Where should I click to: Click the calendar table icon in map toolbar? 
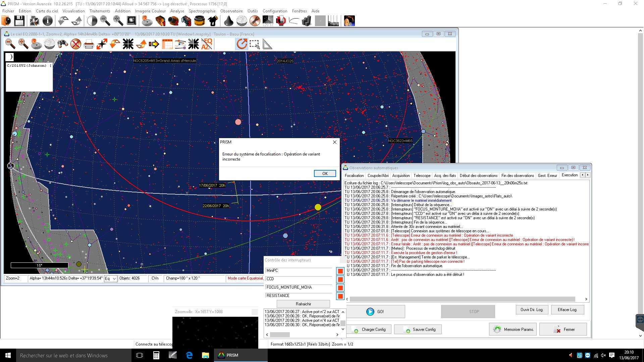tap(167, 44)
